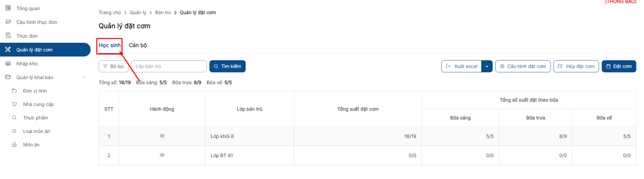Focus the Lớp bán trú search field

pyautogui.click(x=169, y=66)
